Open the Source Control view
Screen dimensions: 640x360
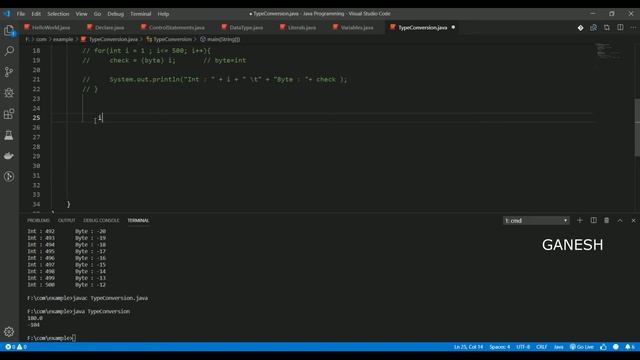9,72
